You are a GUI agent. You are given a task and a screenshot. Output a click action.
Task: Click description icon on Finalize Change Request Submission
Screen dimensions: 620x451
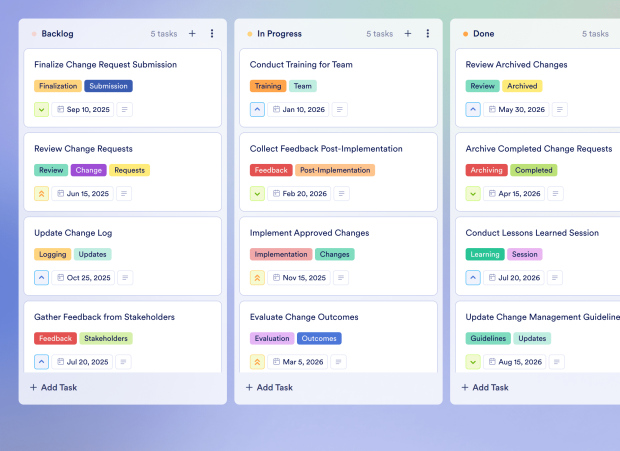125,109
